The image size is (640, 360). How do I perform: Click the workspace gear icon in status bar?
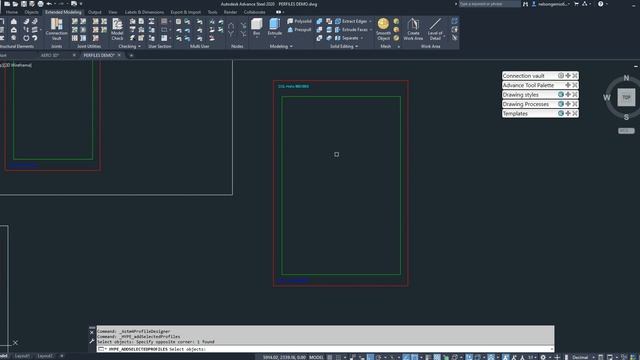coord(543,357)
